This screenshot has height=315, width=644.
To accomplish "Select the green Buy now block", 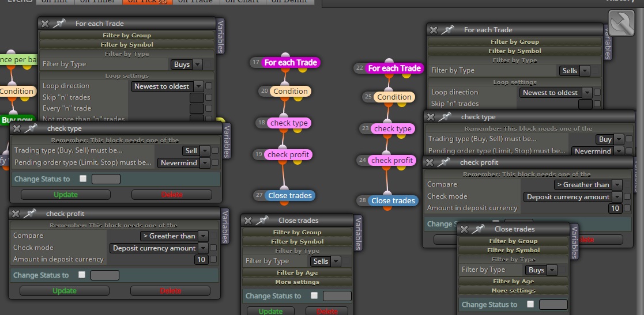I will click(17, 120).
